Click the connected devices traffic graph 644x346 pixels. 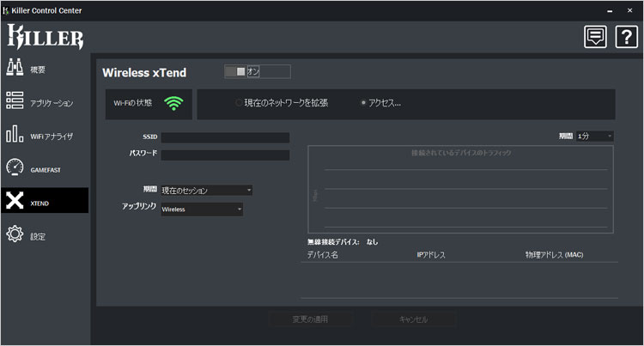(x=460, y=190)
